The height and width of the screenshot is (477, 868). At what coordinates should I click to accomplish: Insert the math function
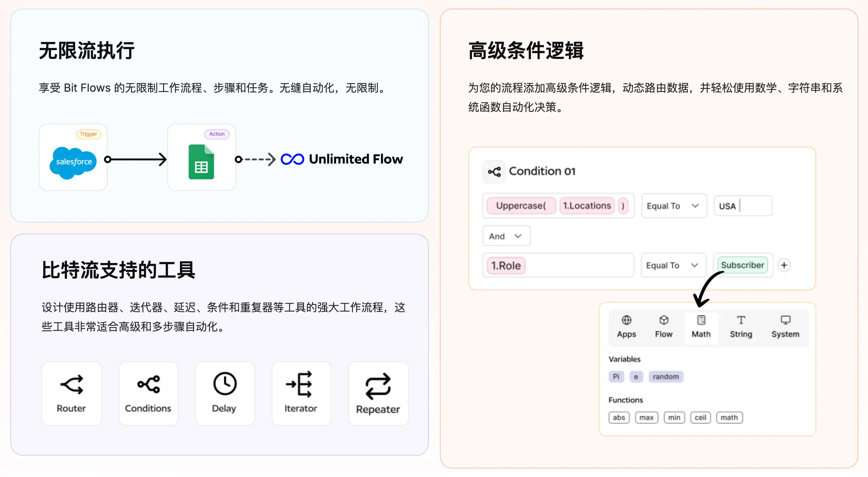tap(729, 417)
